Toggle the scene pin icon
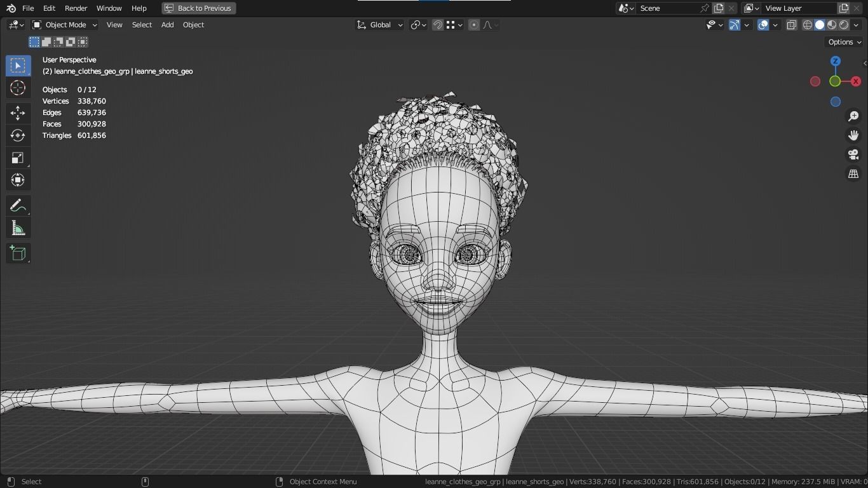 (705, 8)
